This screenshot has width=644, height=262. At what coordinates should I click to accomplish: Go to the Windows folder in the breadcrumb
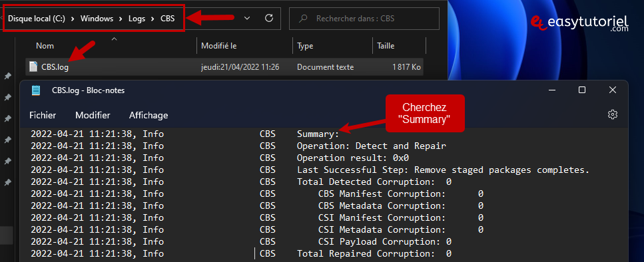point(97,19)
